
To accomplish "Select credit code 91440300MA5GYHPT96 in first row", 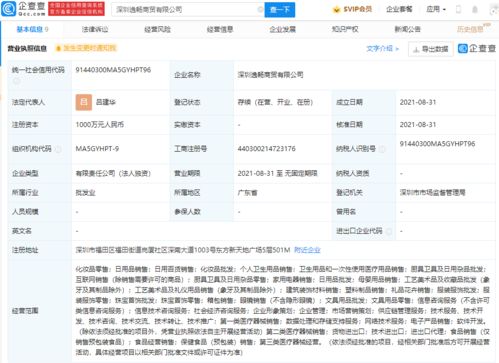I will 113,70.
